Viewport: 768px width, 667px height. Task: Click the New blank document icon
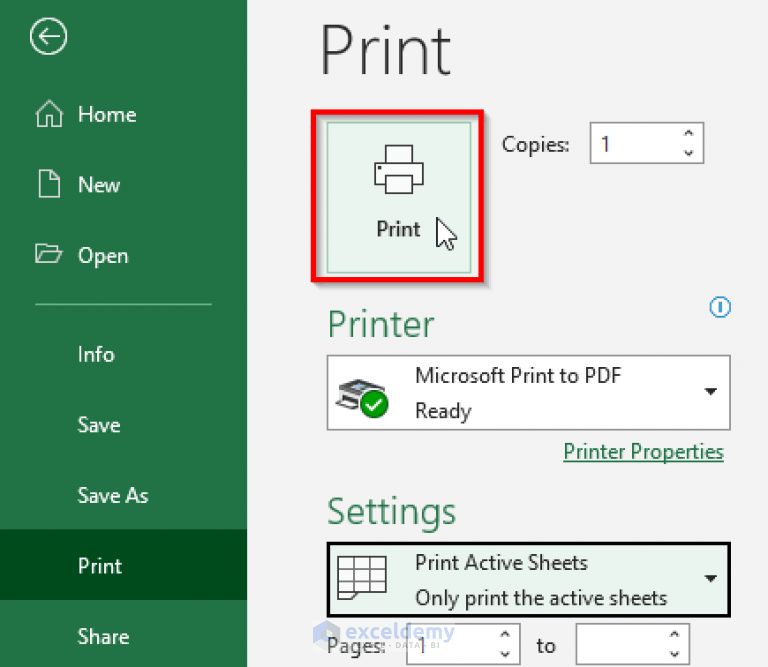tap(49, 184)
